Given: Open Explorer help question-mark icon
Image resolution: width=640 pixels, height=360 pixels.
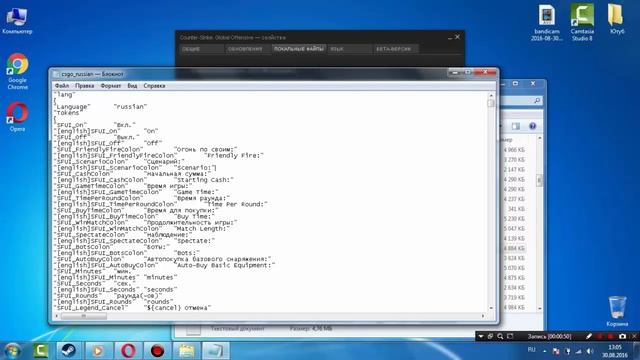Looking at the screenshot, I should [x=532, y=126].
